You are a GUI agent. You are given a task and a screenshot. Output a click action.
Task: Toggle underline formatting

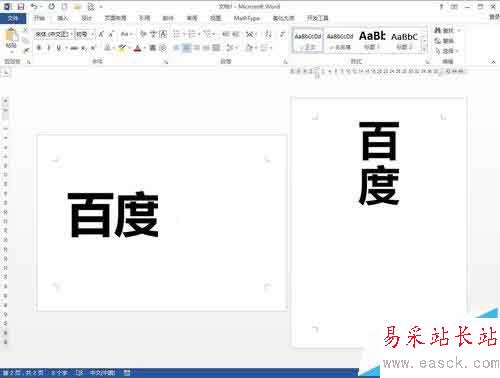click(58, 48)
